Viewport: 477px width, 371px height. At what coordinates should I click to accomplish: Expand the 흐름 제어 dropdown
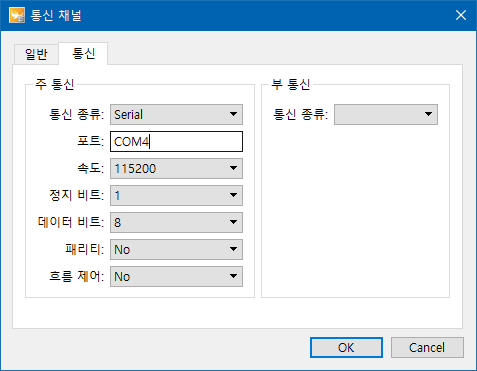tap(176, 276)
